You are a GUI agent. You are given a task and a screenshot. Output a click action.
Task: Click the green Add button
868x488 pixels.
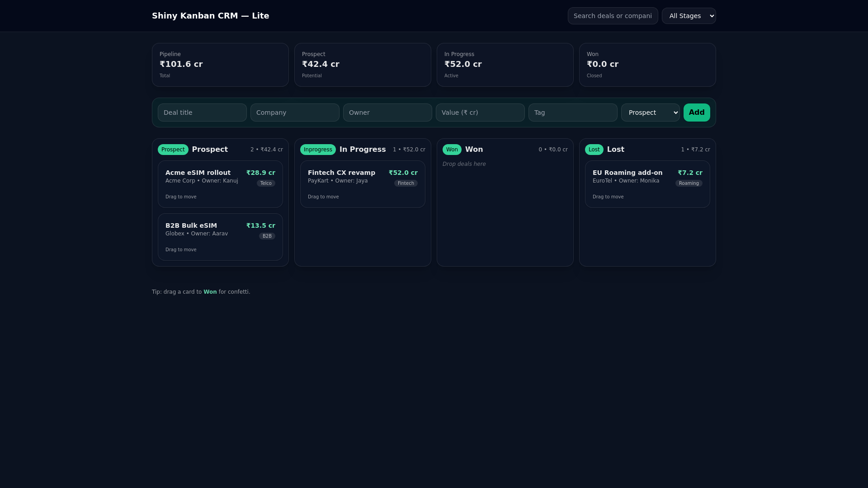pos(697,113)
